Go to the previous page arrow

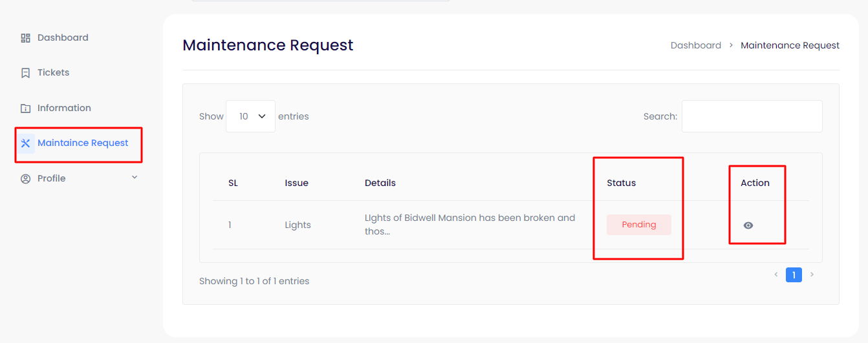click(x=776, y=275)
